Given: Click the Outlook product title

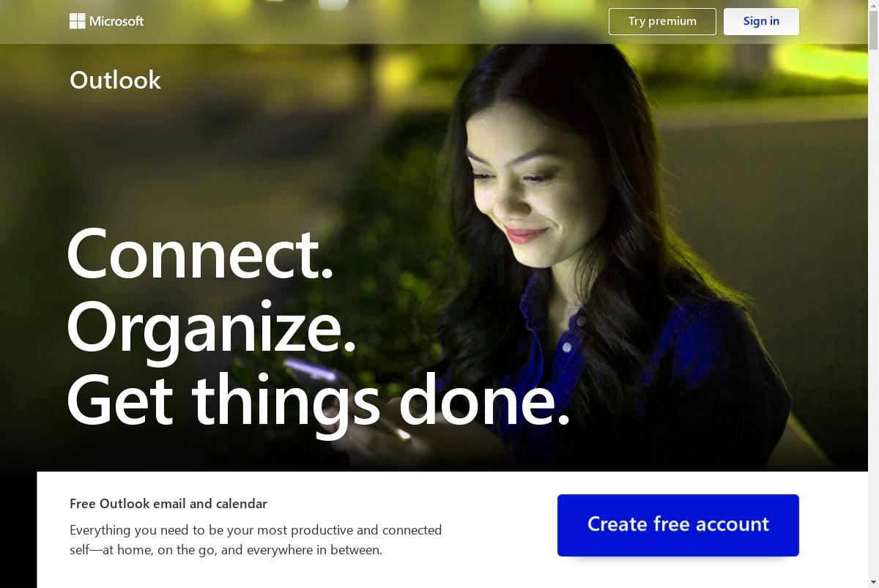Looking at the screenshot, I should click(x=115, y=80).
